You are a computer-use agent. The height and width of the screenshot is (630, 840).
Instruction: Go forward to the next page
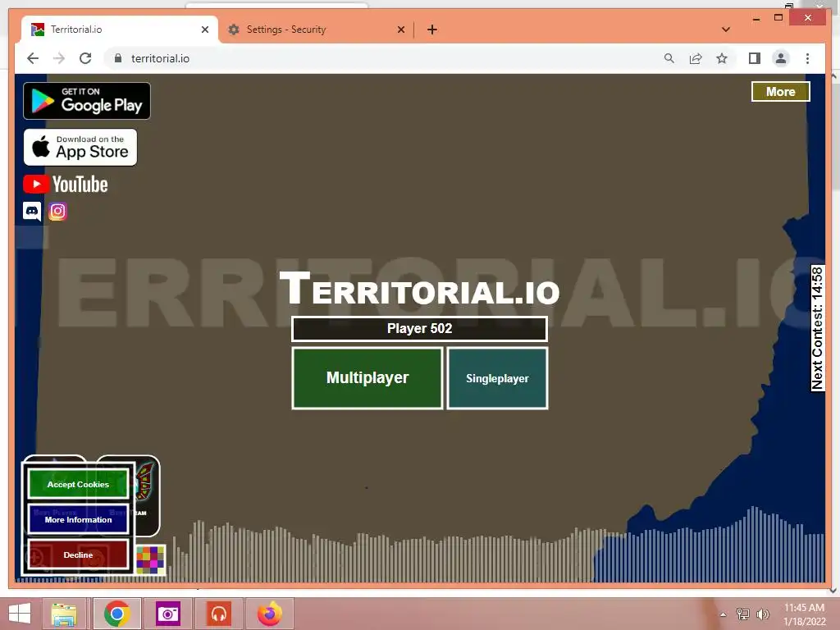59,58
